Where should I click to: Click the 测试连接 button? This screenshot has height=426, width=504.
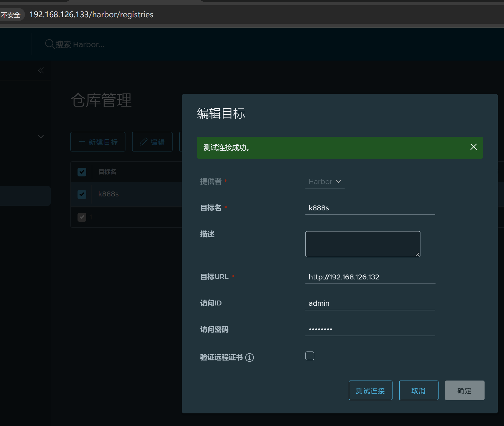point(370,390)
